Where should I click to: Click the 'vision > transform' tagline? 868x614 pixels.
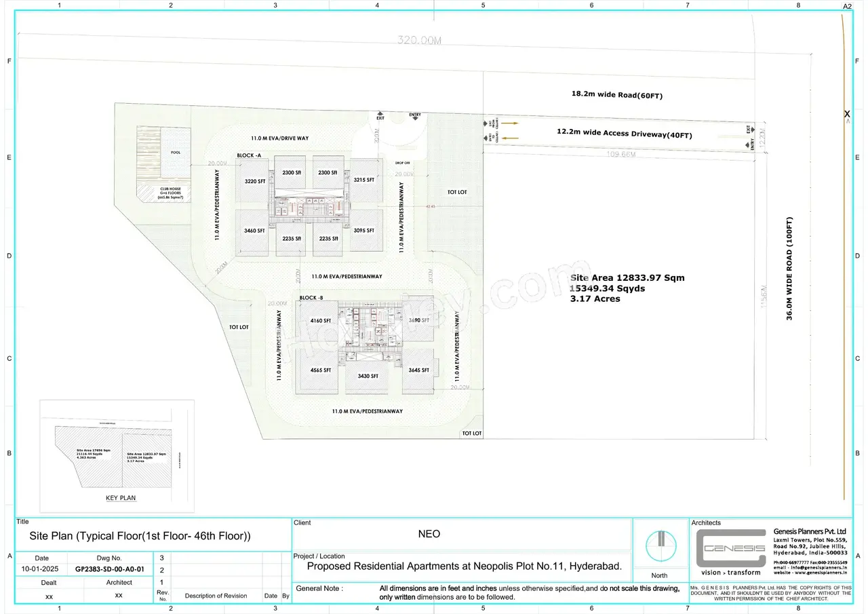click(730, 573)
